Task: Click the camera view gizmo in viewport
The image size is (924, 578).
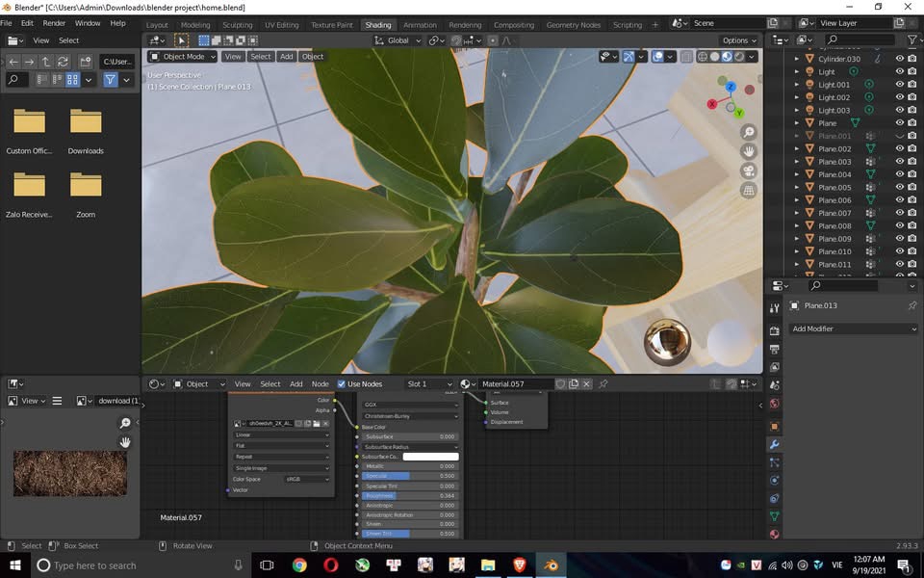Action: click(x=749, y=171)
